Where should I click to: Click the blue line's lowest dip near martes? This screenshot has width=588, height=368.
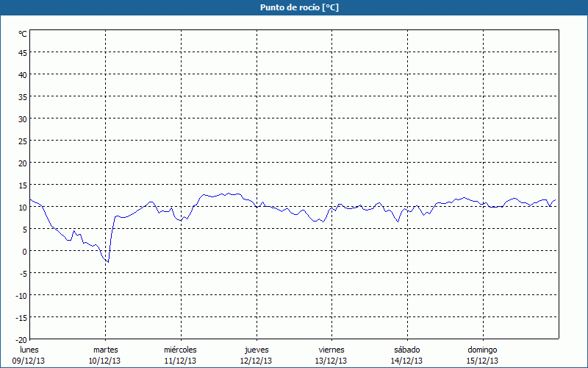pyautogui.click(x=108, y=261)
